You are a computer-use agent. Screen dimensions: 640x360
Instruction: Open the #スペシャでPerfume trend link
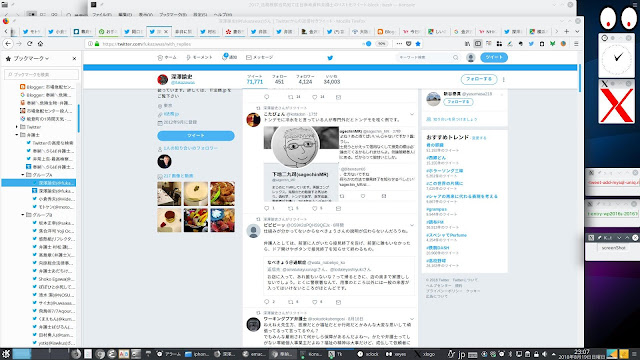[446, 235]
